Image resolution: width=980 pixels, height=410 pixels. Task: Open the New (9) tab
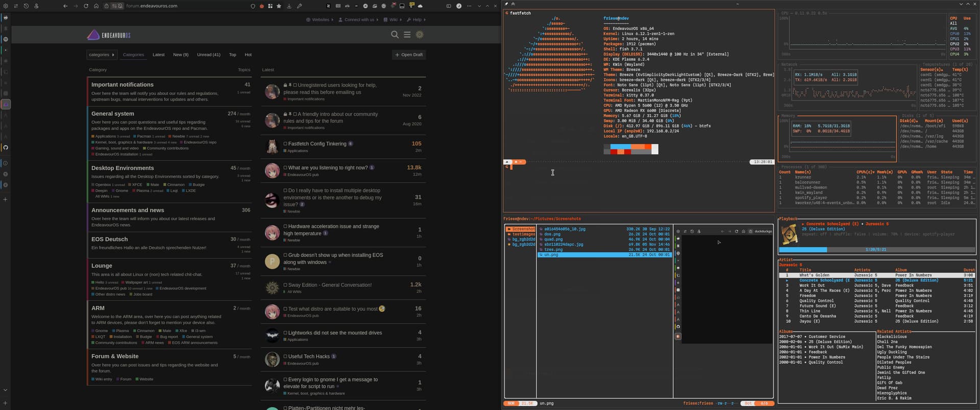pyautogui.click(x=181, y=55)
